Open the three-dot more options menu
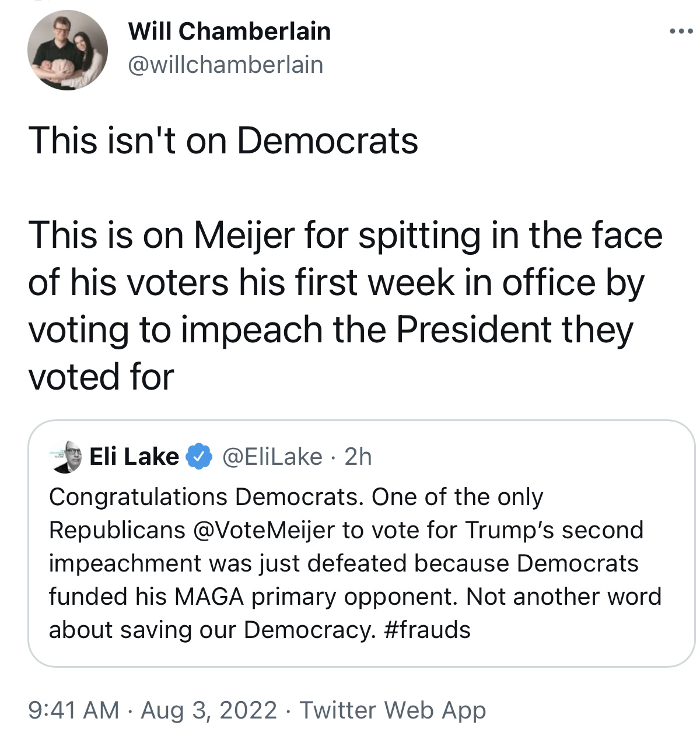 [x=681, y=31]
